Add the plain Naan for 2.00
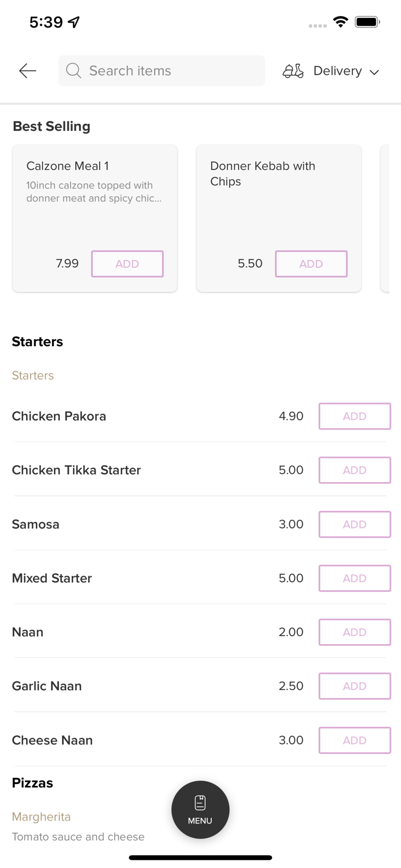The image size is (401, 868). [354, 632]
